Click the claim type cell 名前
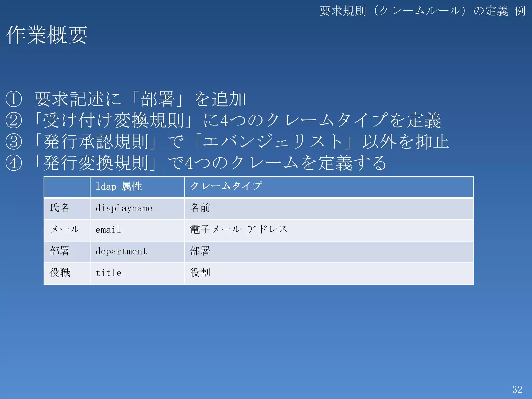This screenshot has height=399, width=532. coord(329,209)
